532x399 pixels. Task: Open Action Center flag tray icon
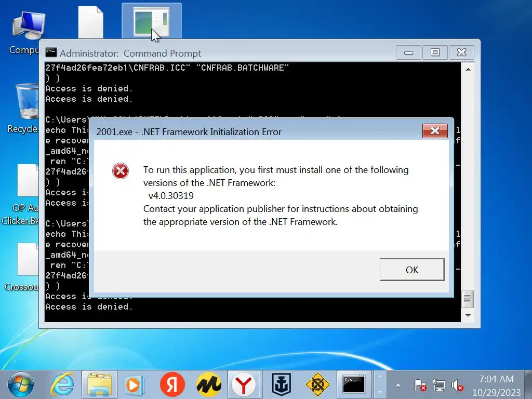click(x=420, y=385)
